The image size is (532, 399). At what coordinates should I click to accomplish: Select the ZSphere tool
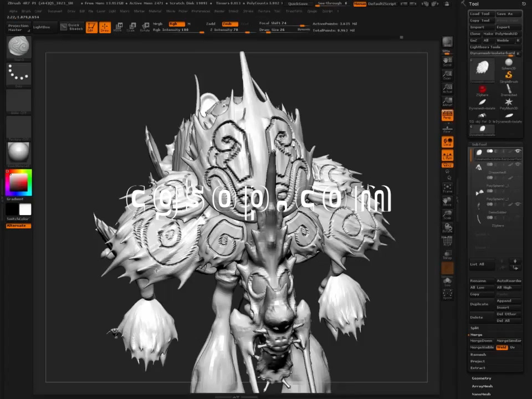(482, 90)
